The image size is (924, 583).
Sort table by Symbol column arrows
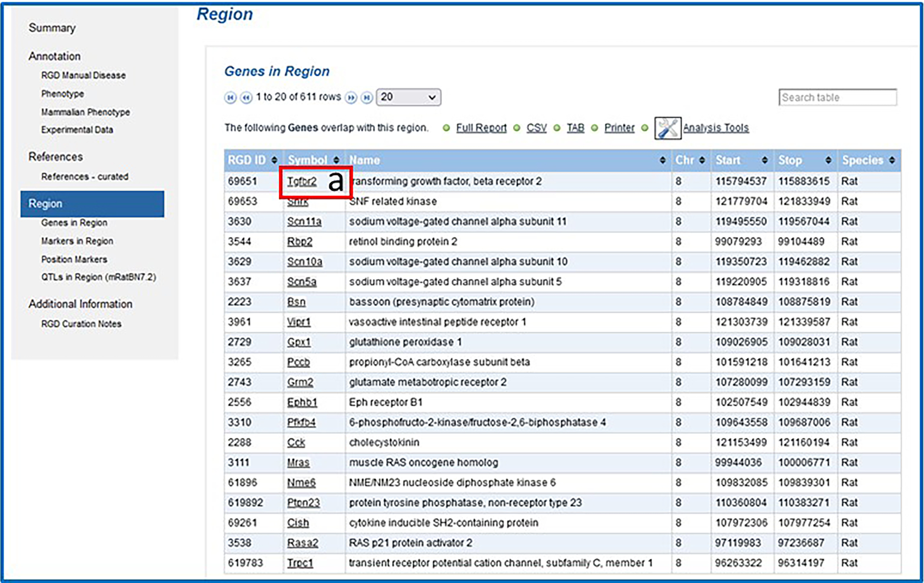coord(336,160)
